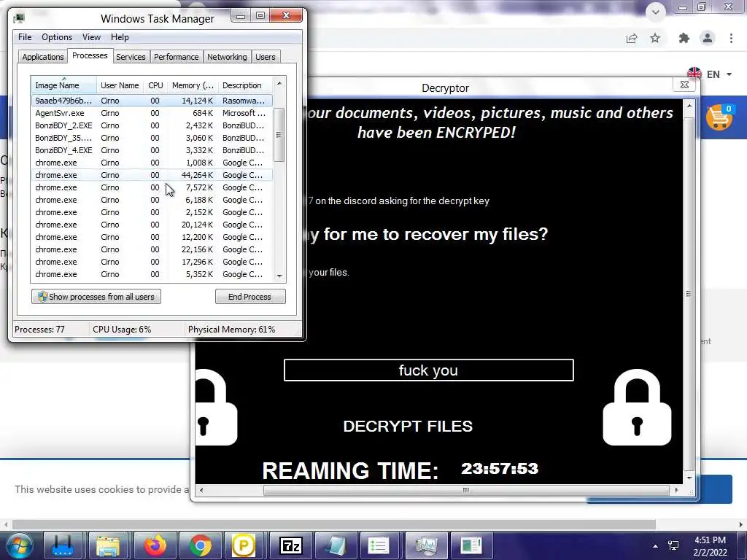
Task: Click Decryptor vertical scroll down arrow
Action: 689,478
